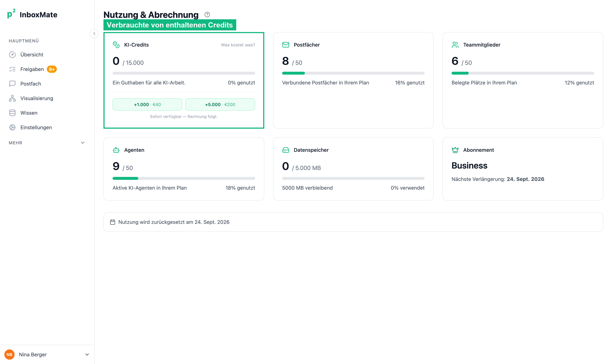Screen dimensions: 612x364
Task: Click 'Aktive KI-Agenten in Ihrem Plan' text
Action: 150,188
